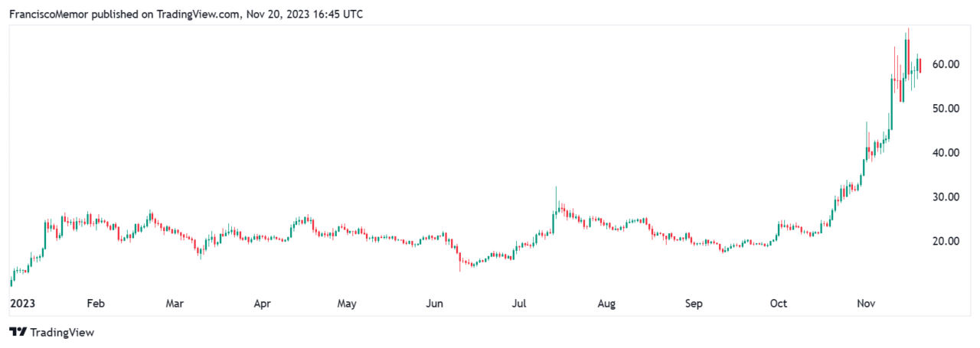Click the 20.00 price axis label

click(946, 242)
